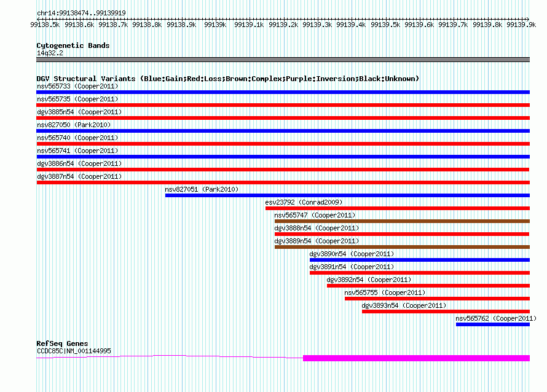Click the 99139.8k ruler tick label

click(487, 25)
